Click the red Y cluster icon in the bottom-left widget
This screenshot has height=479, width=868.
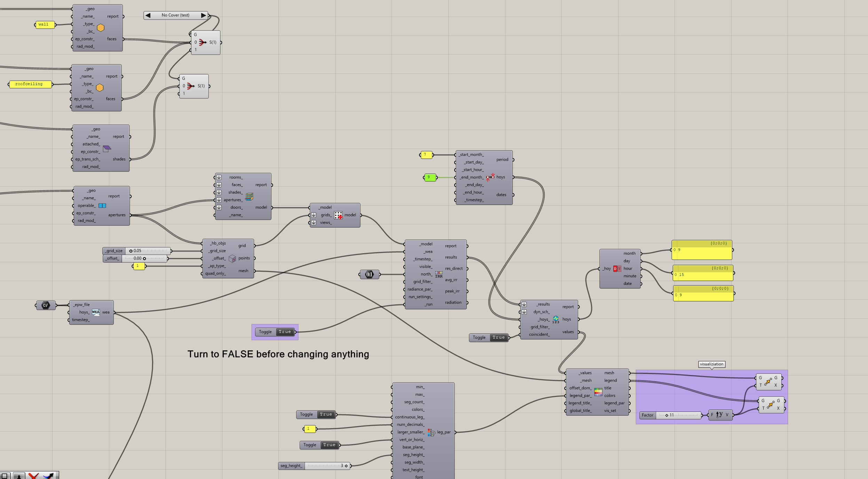click(x=33, y=476)
